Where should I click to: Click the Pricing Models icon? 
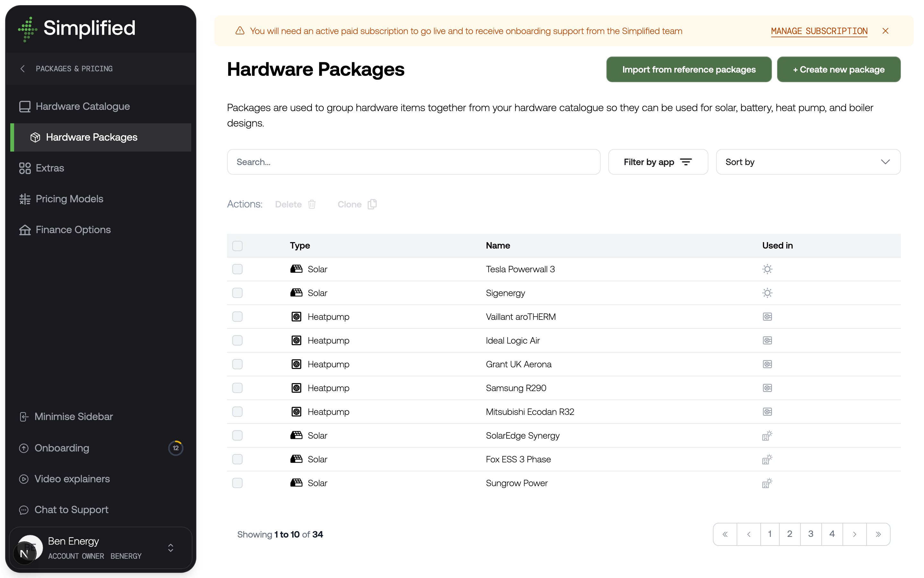pyautogui.click(x=25, y=199)
